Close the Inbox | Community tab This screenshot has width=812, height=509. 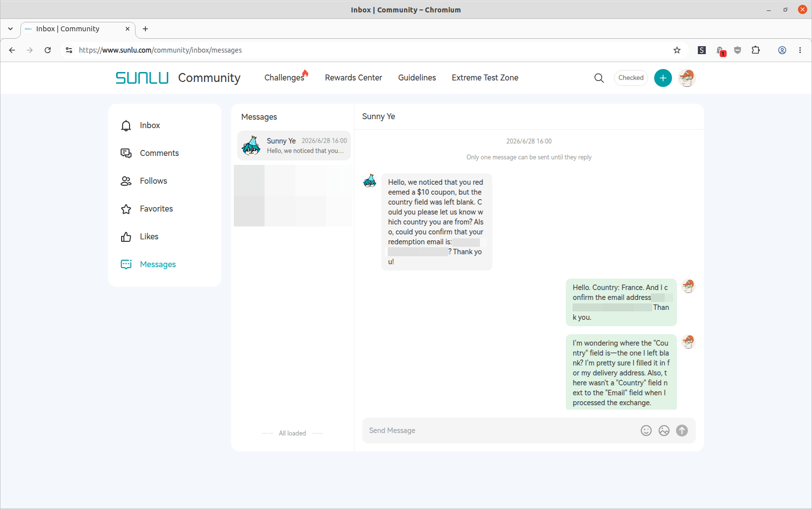tap(128, 29)
